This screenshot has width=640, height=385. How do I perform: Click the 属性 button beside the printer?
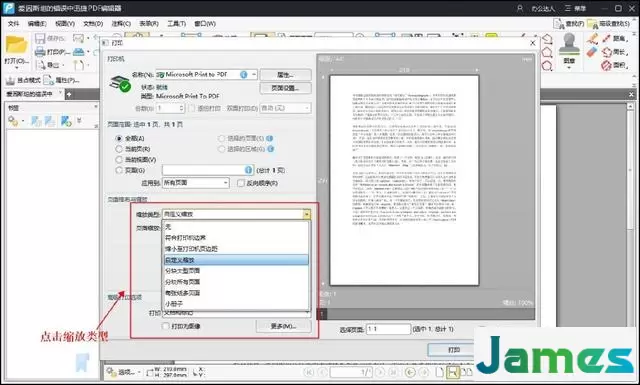click(x=285, y=75)
